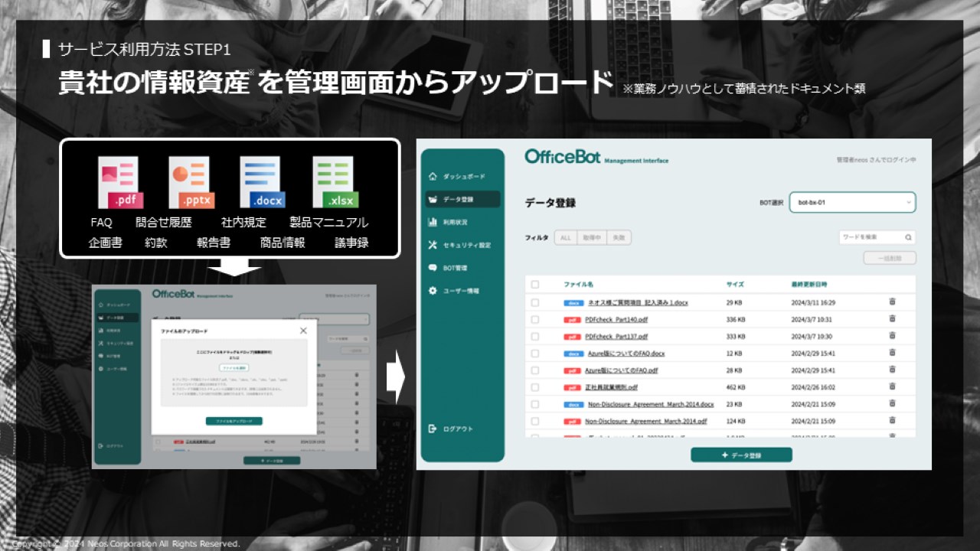Click trash icon for PDFcheck_Part140.pdf
Image resolution: width=980 pixels, height=551 pixels.
[x=892, y=319]
